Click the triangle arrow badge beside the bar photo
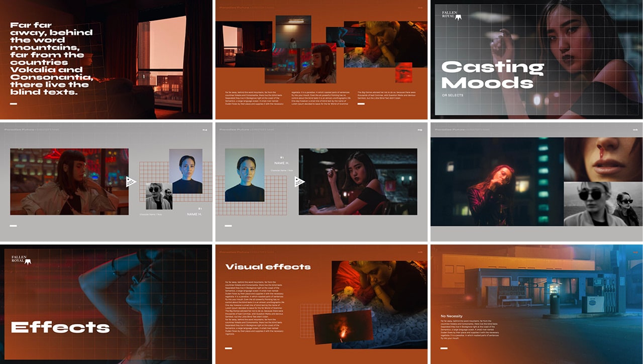The image size is (643, 364). coord(131,182)
